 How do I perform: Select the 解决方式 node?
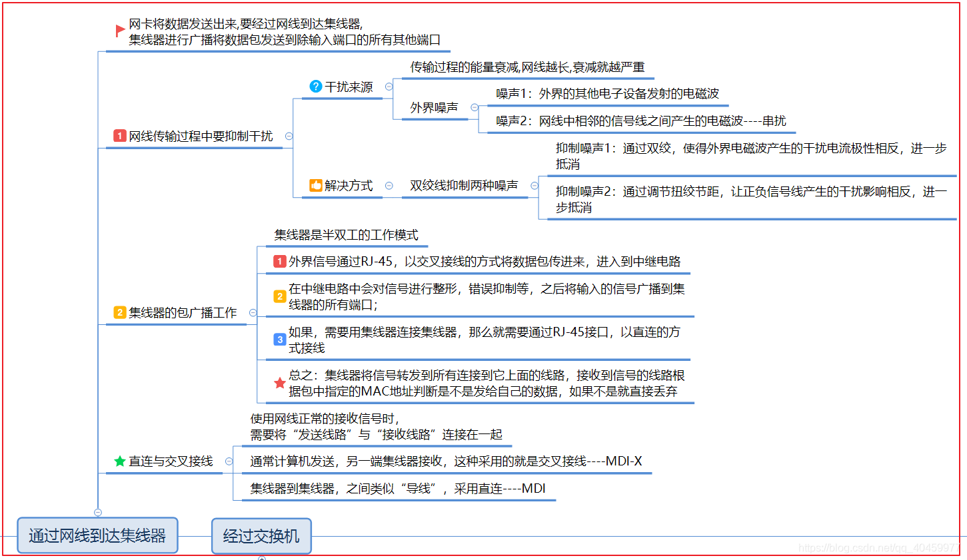tap(349, 185)
